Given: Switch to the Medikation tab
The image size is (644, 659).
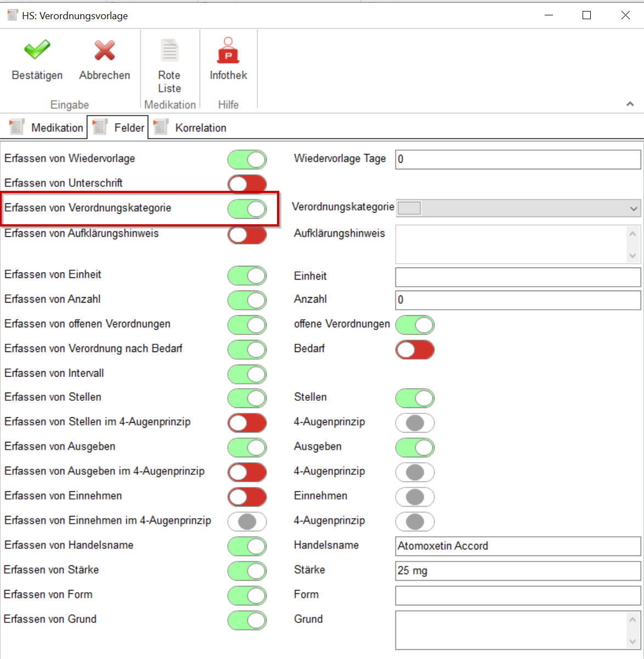Looking at the screenshot, I should click(x=57, y=128).
